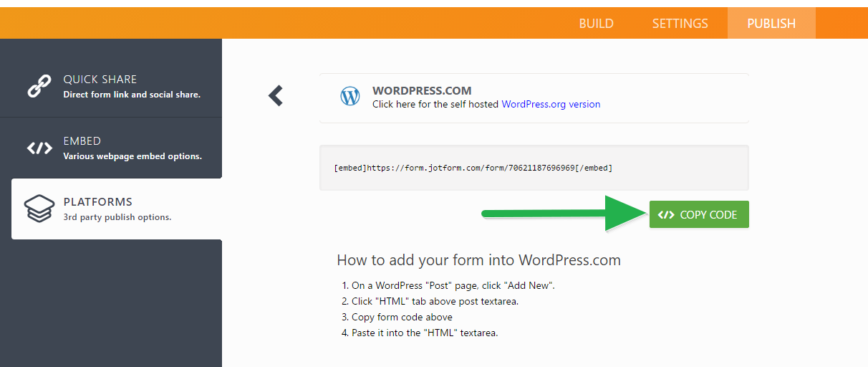Select the PUBLISH tab
The width and height of the screenshot is (868, 367).
click(771, 24)
